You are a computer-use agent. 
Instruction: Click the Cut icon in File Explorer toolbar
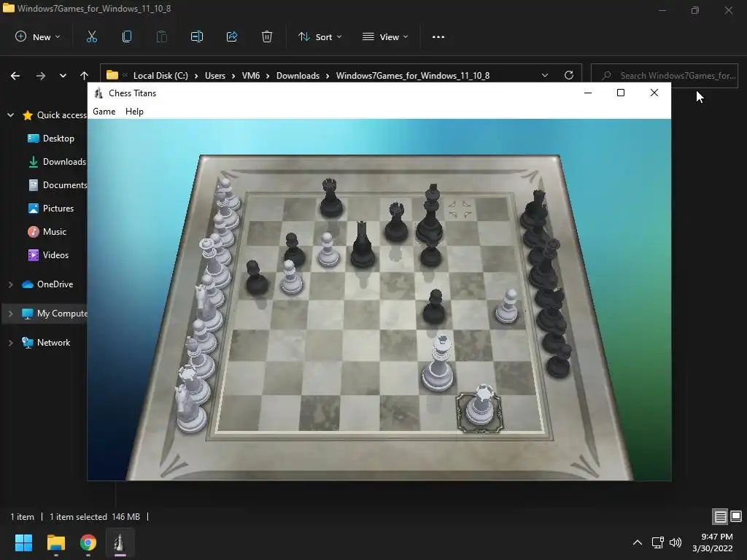click(x=91, y=36)
